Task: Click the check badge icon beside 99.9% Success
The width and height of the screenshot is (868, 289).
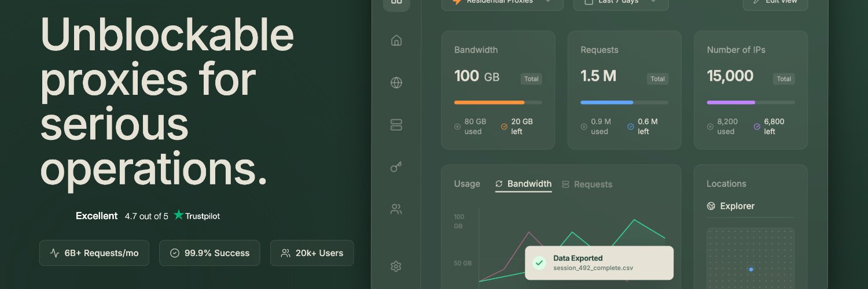Action: [x=175, y=253]
